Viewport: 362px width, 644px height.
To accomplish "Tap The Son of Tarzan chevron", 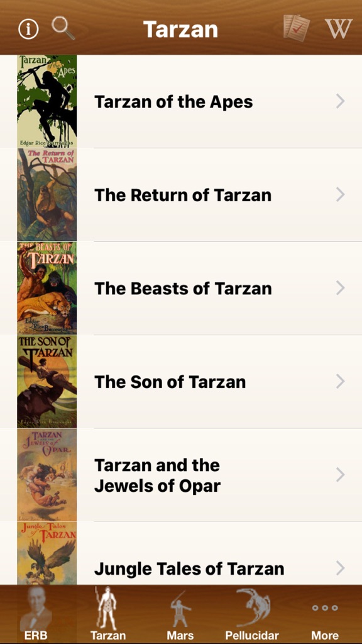I will pyautogui.click(x=340, y=382).
